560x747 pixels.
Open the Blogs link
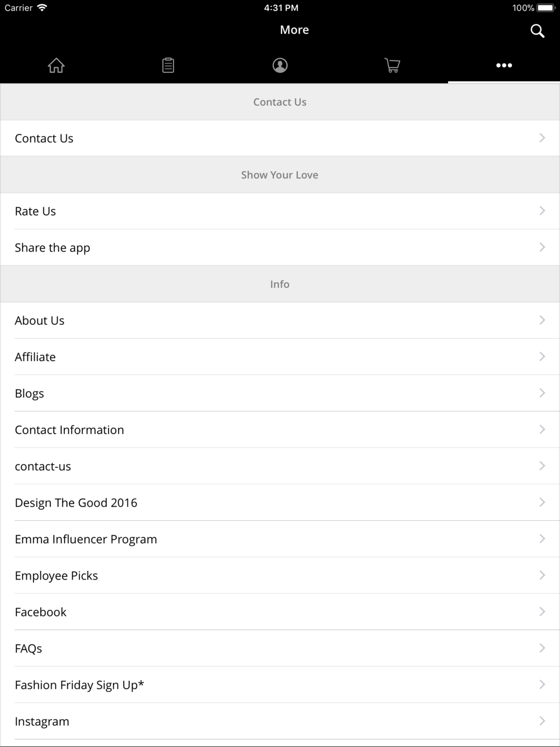(x=280, y=393)
